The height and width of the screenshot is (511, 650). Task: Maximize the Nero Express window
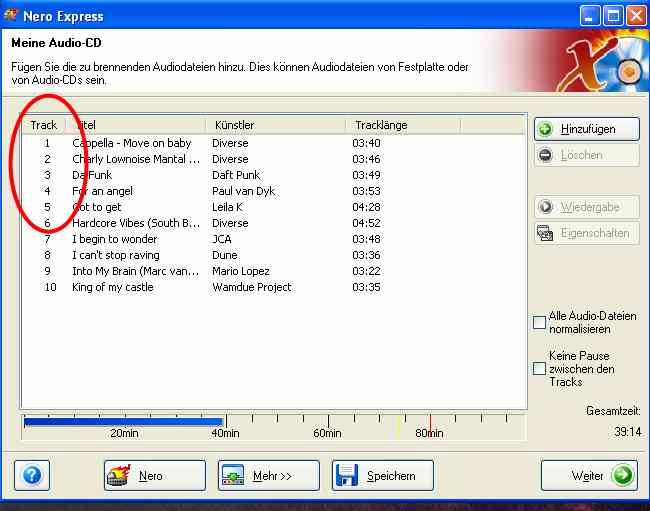point(613,16)
